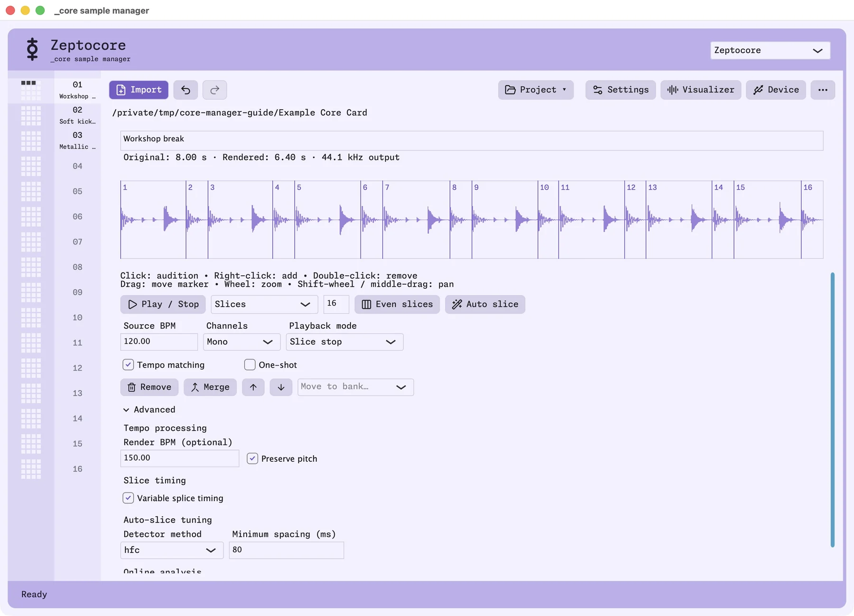Select empty bank 04
This screenshot has height=616, width=854.
(x=77, y=166)
